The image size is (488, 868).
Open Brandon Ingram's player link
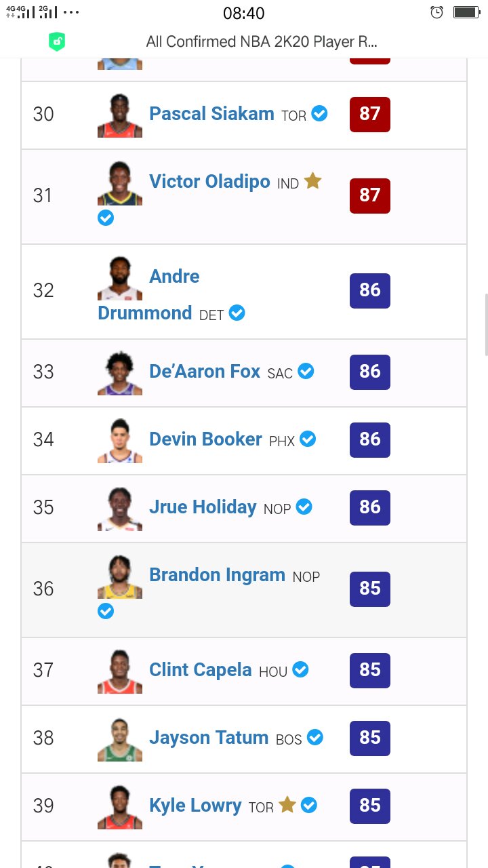coord(217,575)
